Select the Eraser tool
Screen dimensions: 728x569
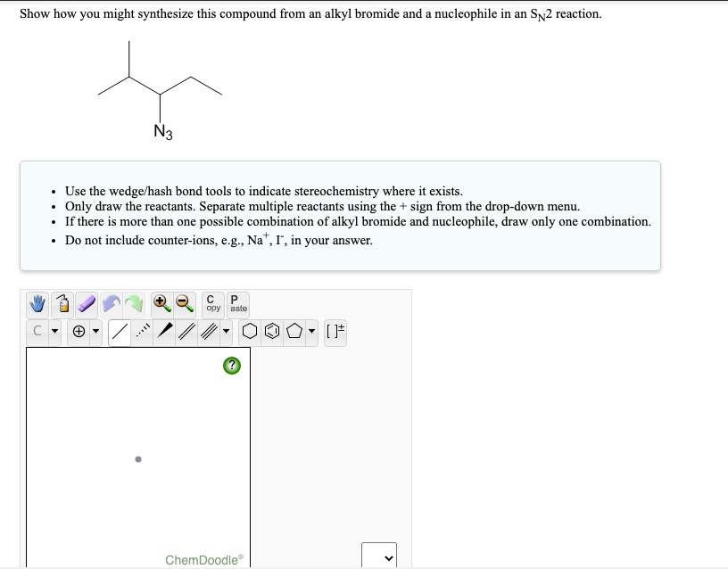tap(85, 306)
